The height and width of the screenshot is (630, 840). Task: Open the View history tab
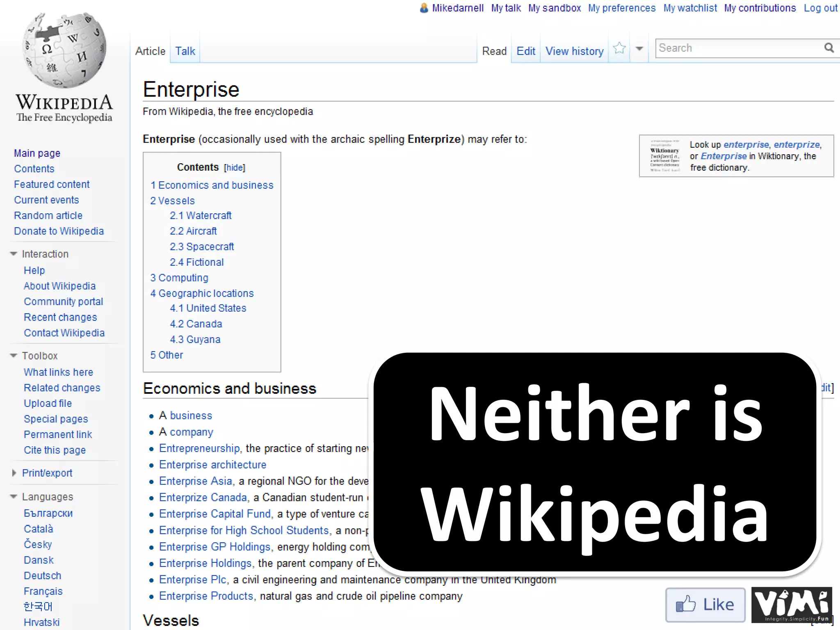click(x=574, y=51)
